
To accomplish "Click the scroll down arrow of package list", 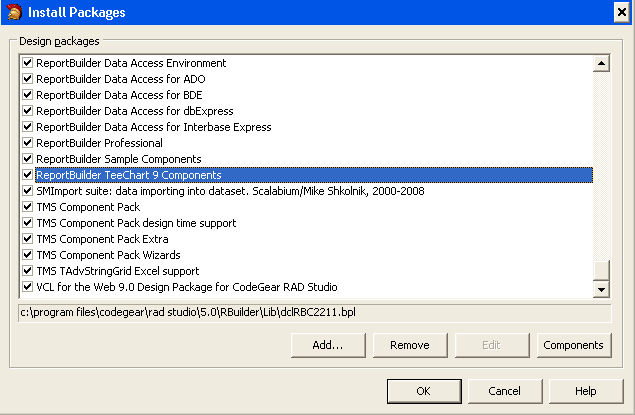I will 601,289.
